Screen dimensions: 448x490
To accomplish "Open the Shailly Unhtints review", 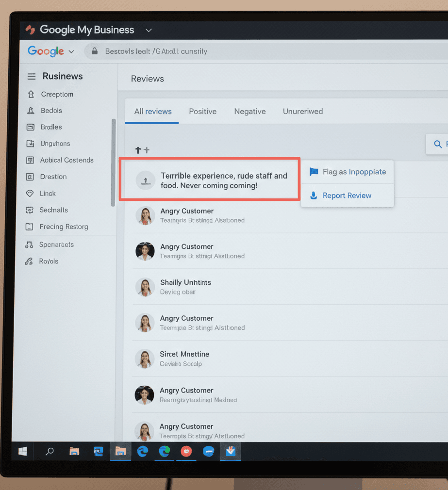I will tap(290, 287).
